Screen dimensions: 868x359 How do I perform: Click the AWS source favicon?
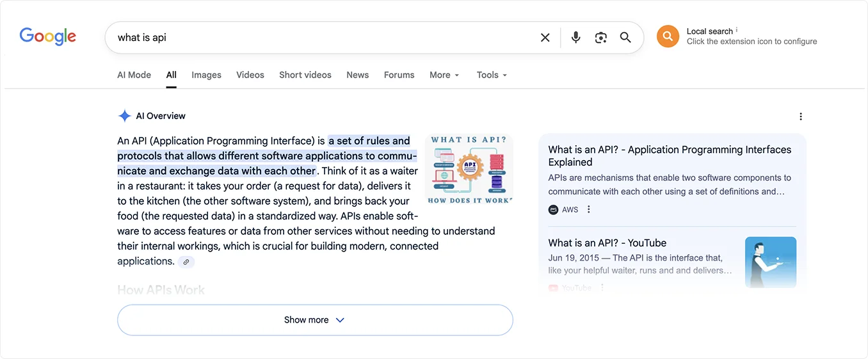pos(553,209)
